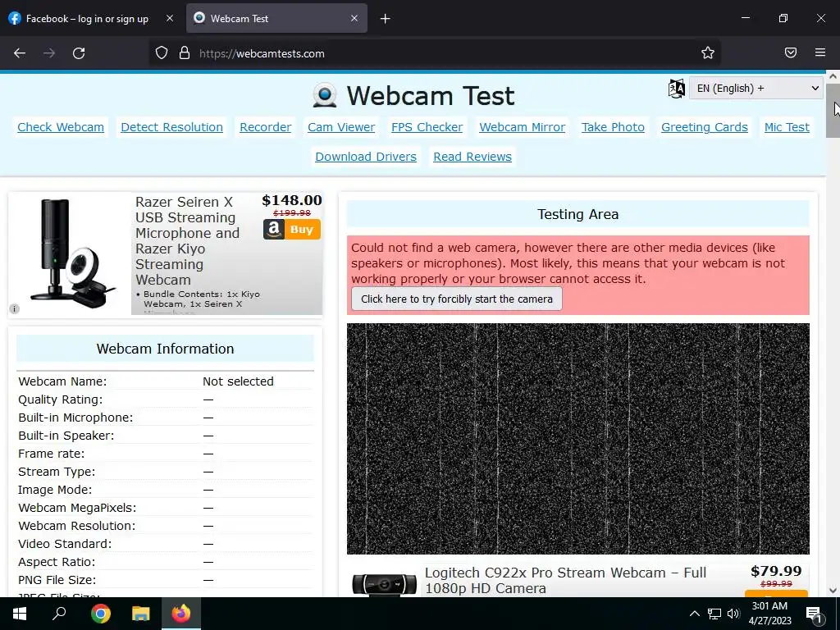Launch Chrome from the taskbar
The height and width of the screenshot is (630, 840).
[100, 614]
